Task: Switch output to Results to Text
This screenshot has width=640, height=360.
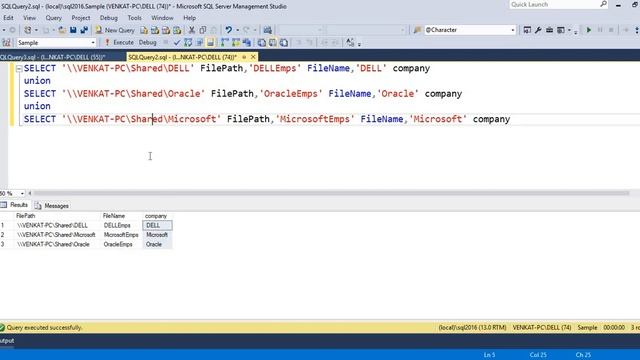Action: point(262,42)
